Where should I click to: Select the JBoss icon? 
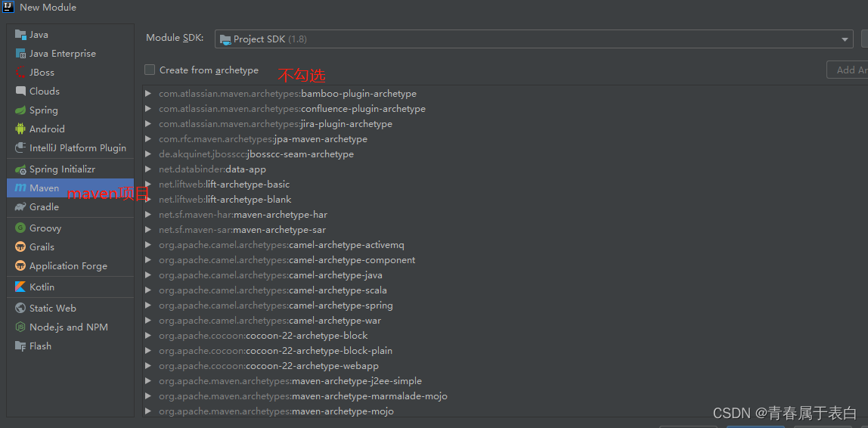pyautogui.click(x=20, y=73)
